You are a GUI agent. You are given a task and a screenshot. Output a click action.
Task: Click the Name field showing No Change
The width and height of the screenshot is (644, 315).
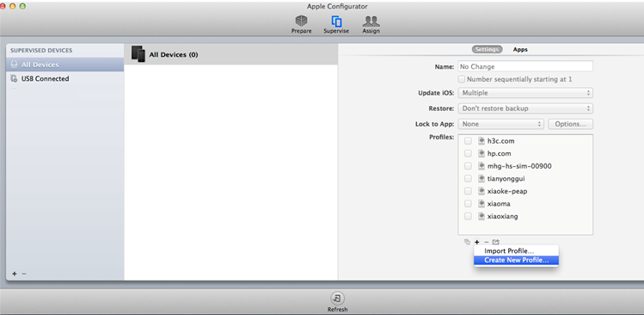tap(525, 66)
